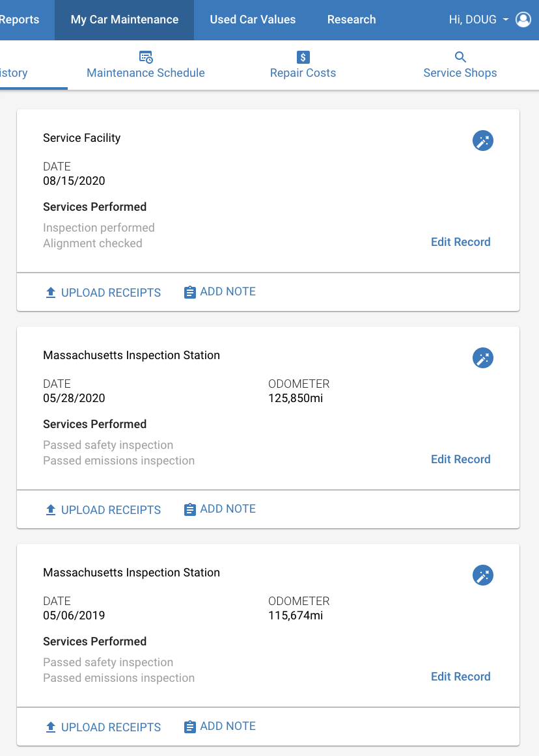Click upload arrow icon on Service Facility card
This screenshot has width=539, height=756.
(51, 293)
